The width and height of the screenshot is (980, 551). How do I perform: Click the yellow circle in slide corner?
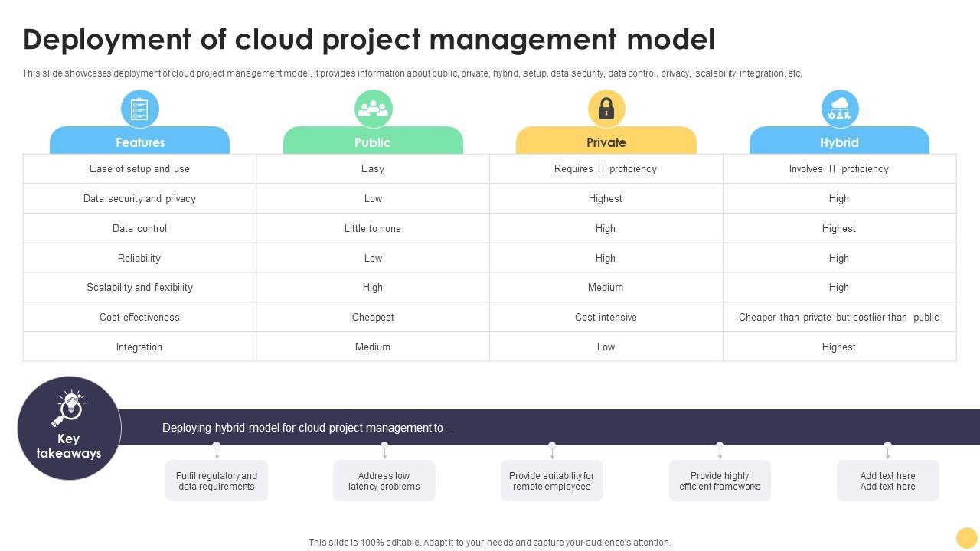[x=967, y=538]
